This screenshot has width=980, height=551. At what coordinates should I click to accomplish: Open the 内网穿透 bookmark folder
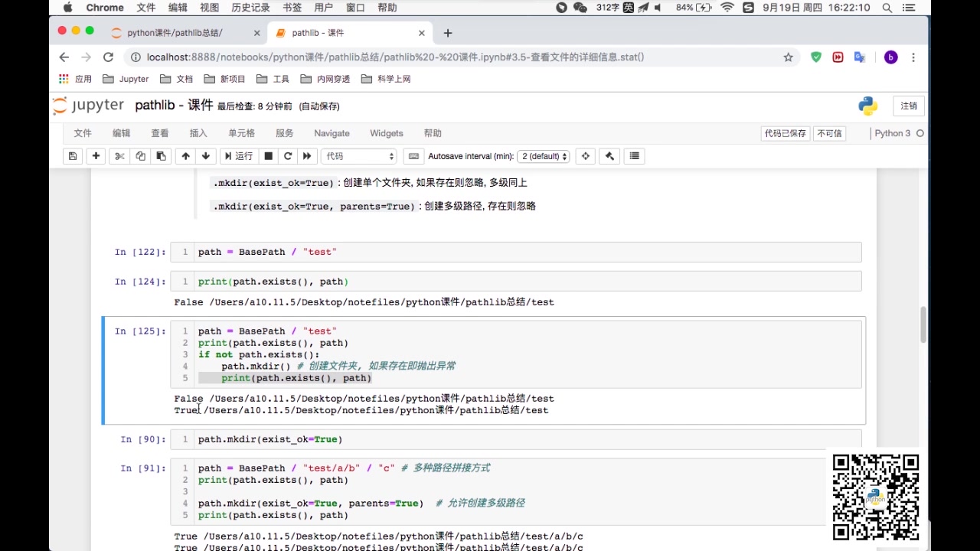click(x=325, y=79)
